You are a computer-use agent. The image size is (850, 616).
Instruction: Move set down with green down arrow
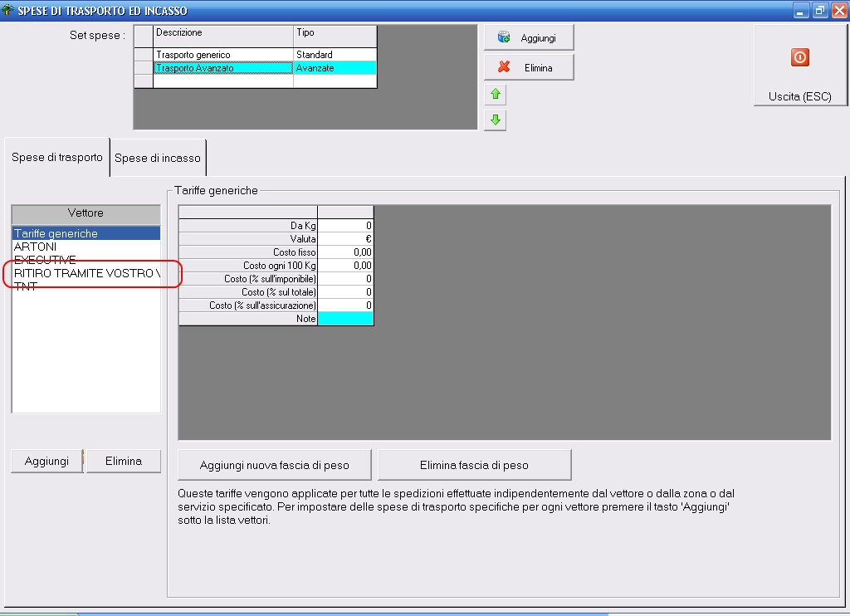point(495,120)
